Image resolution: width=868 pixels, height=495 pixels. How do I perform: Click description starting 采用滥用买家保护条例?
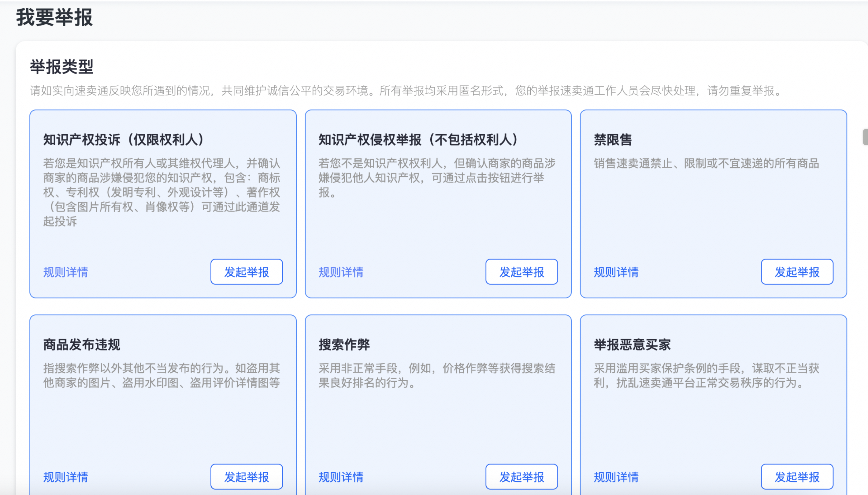[x=707, y=376]
